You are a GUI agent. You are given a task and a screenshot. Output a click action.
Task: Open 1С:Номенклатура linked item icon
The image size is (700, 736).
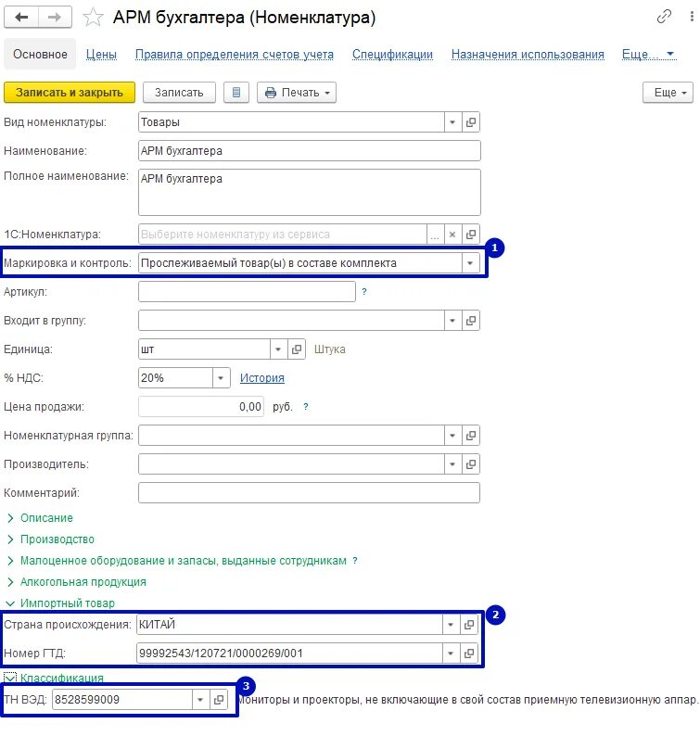pos(471,235)
